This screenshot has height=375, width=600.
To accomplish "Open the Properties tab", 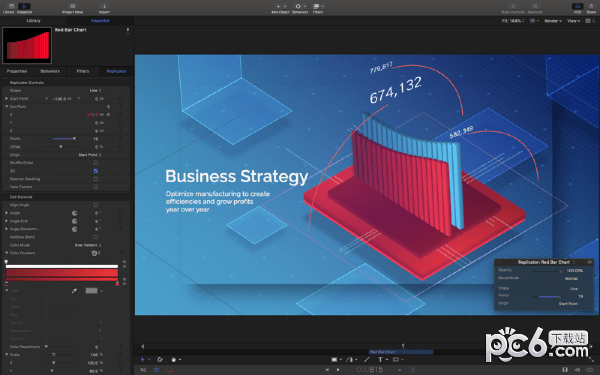I will (x=17, y=71).
